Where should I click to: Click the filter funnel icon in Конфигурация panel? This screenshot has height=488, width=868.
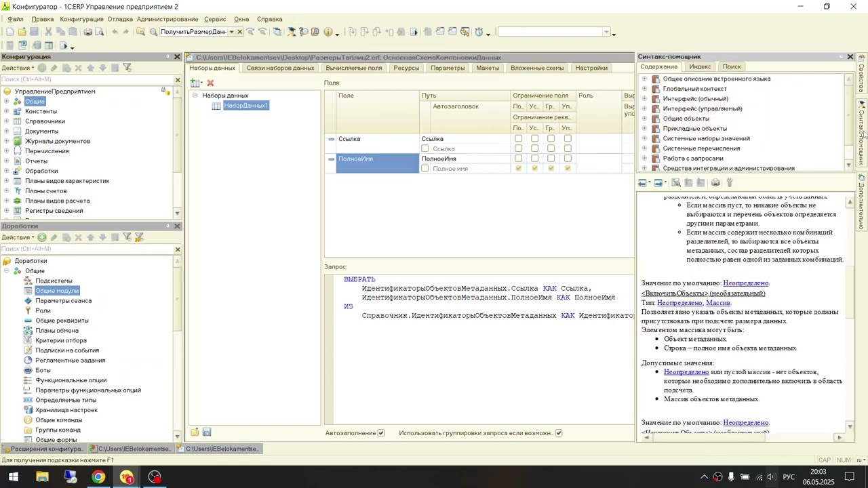[127, 68]
